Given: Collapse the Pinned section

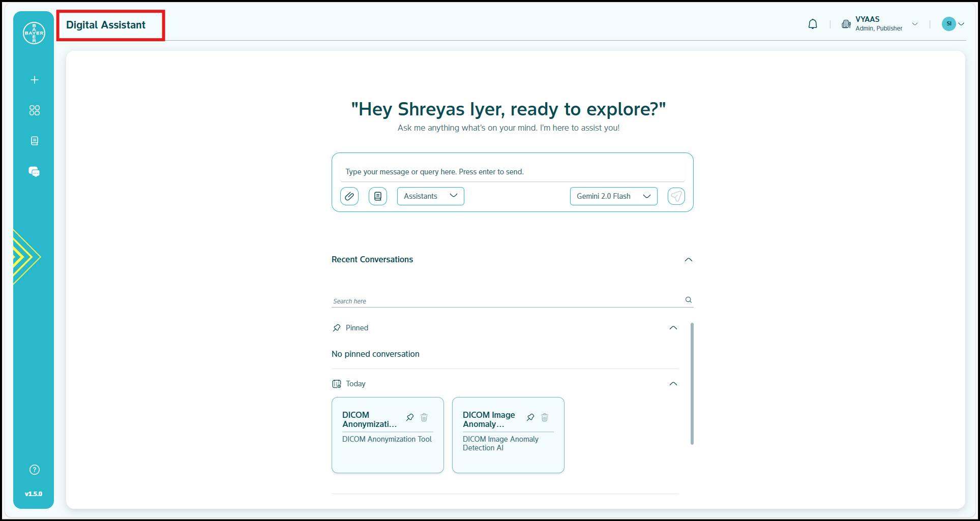Looking at the screenshot, I should 673,328.
